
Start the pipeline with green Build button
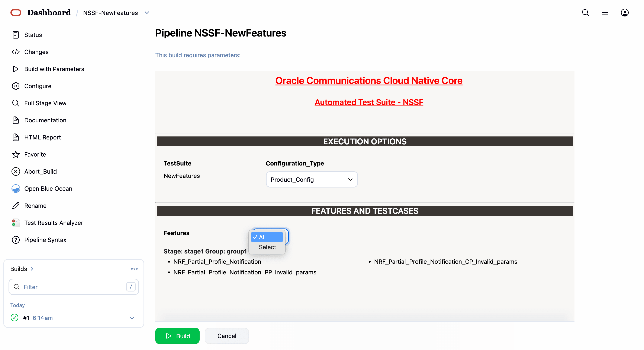(177, 336)
